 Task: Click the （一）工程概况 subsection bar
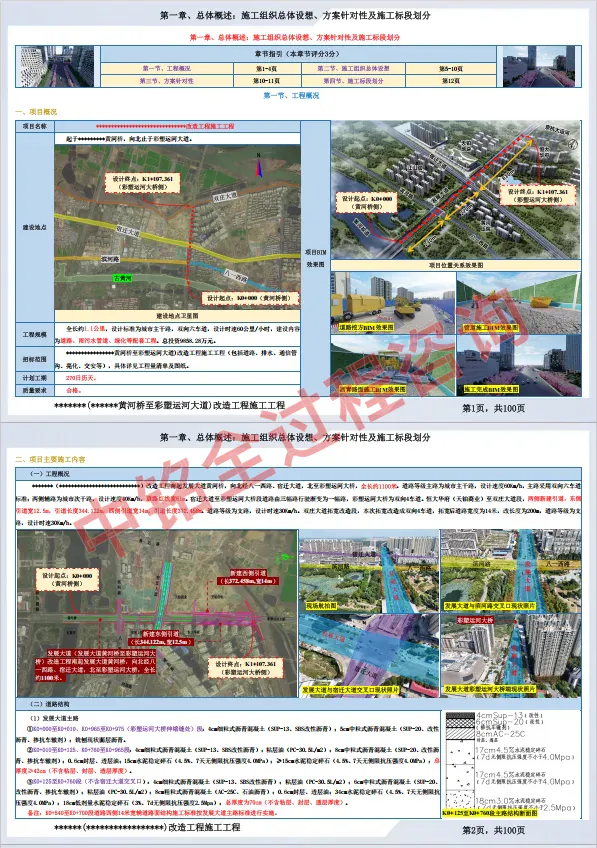[298, 474]
